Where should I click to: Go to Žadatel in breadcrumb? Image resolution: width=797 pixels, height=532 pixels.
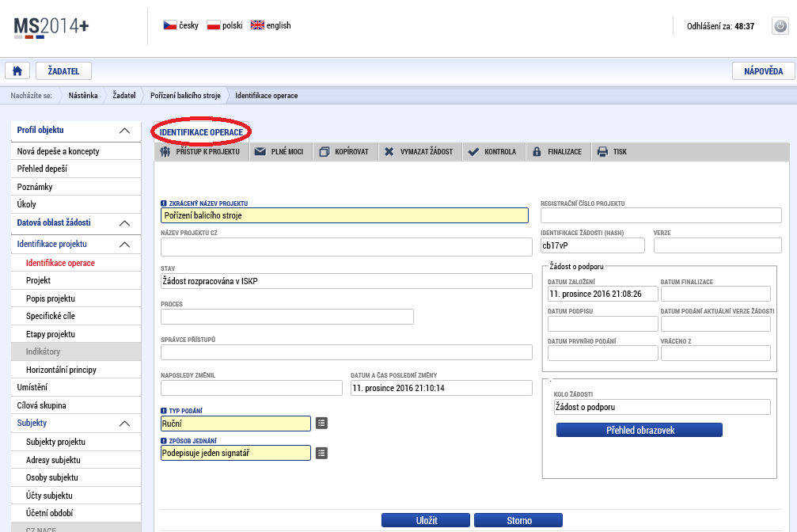click(x=124, y=96)
